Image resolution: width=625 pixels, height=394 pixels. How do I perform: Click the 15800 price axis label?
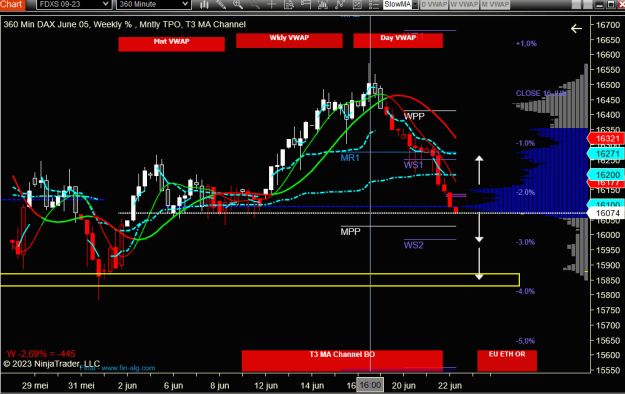(x=608, y=295)
